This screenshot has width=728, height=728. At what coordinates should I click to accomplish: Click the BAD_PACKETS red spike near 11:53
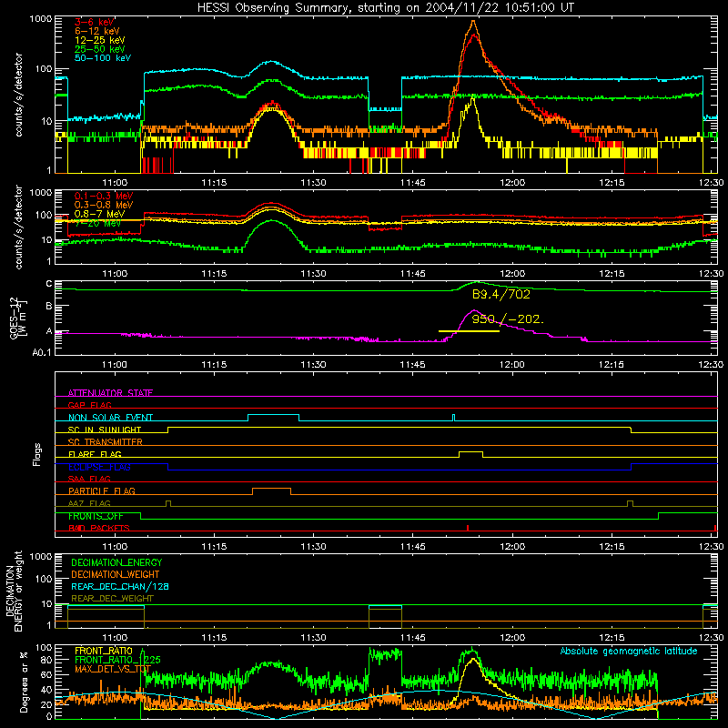(468, 528)
